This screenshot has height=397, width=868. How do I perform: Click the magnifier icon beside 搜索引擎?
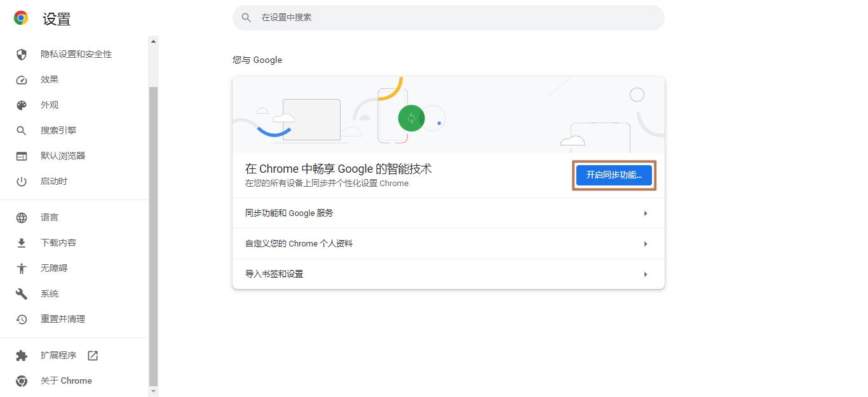point(22,130)
